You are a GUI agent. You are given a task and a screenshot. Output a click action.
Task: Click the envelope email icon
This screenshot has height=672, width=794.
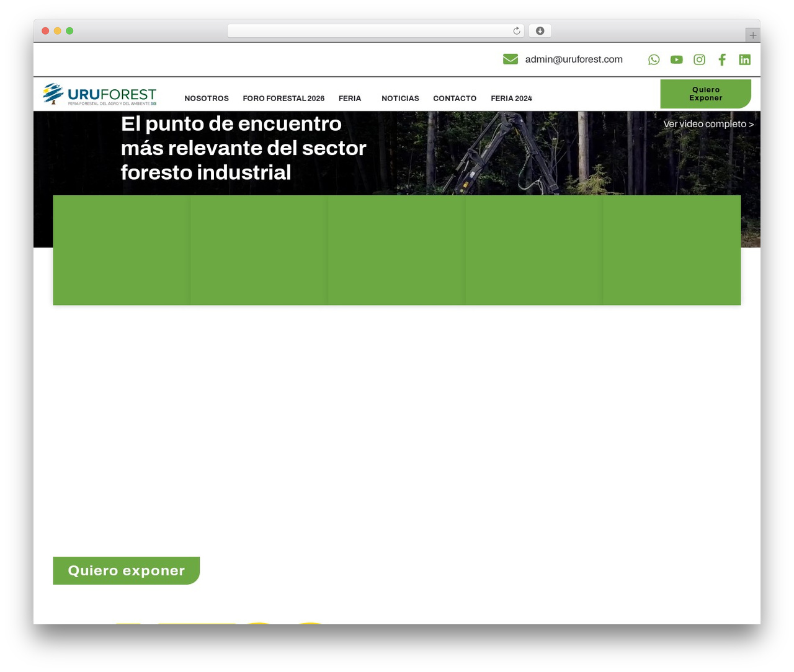(511, 59)
